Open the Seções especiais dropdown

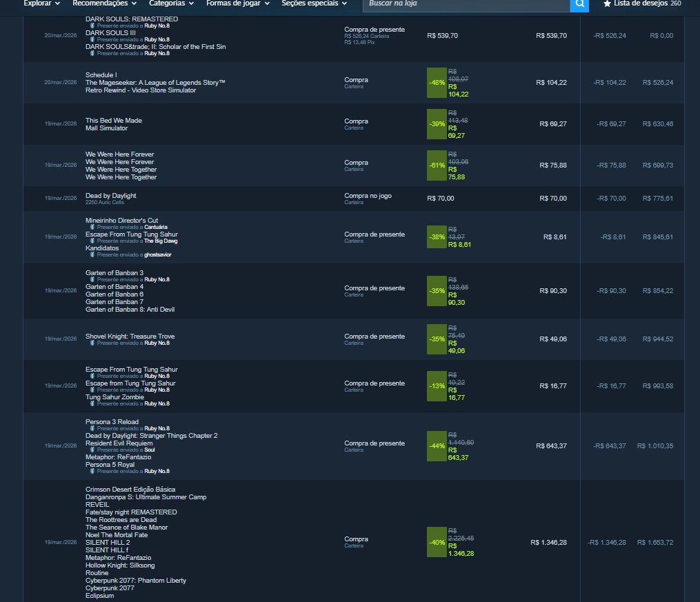(x=314, y=3)
